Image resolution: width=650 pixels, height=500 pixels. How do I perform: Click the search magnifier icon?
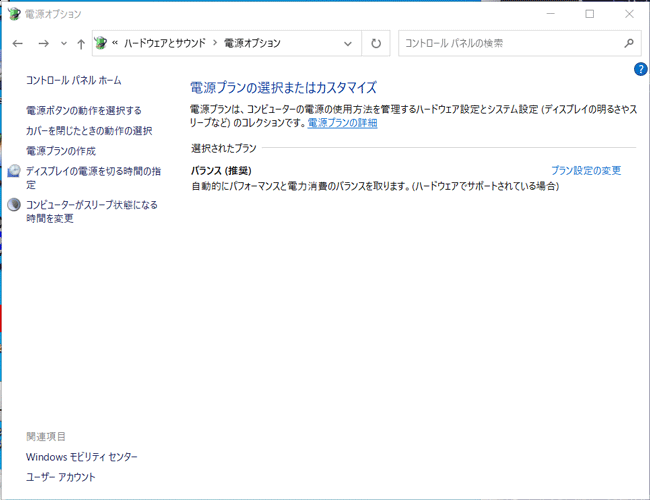click(x=629, y=43)
